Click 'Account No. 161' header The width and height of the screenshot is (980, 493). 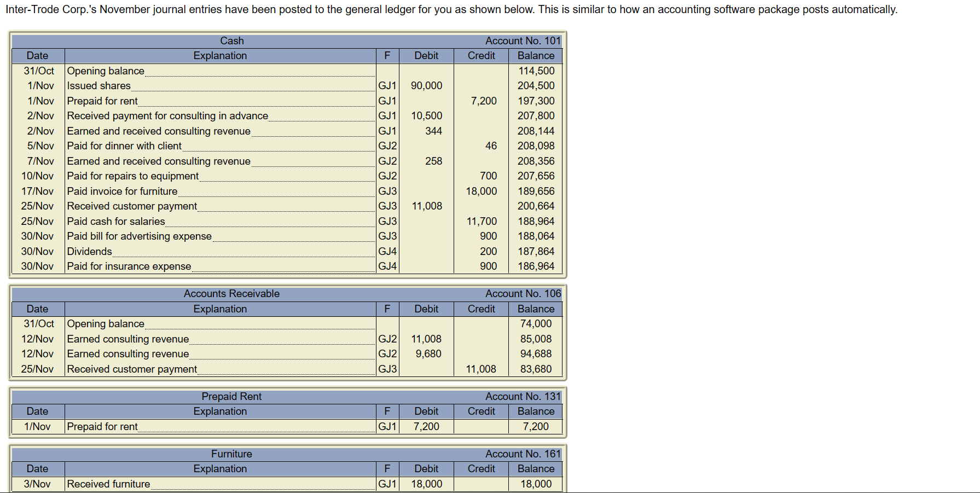(523, 454)
